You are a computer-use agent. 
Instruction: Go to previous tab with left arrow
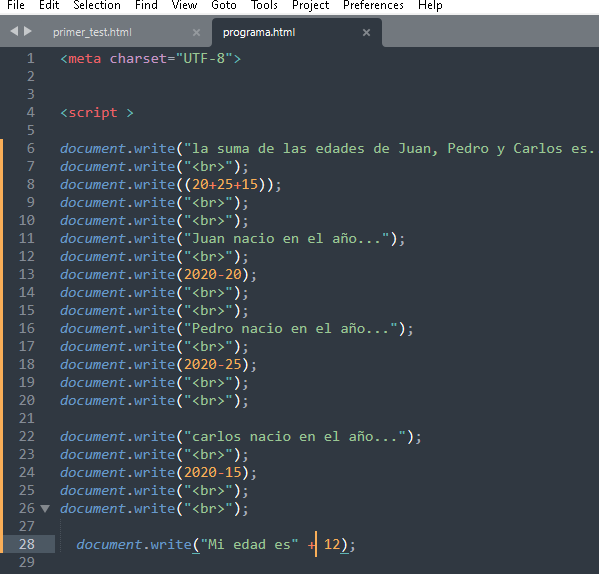point(14,31)
